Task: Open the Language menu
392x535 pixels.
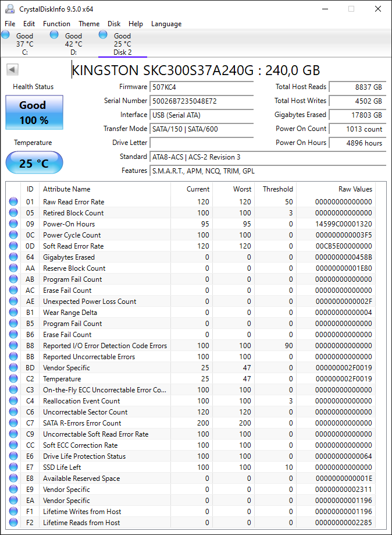Action: point(166,24)
